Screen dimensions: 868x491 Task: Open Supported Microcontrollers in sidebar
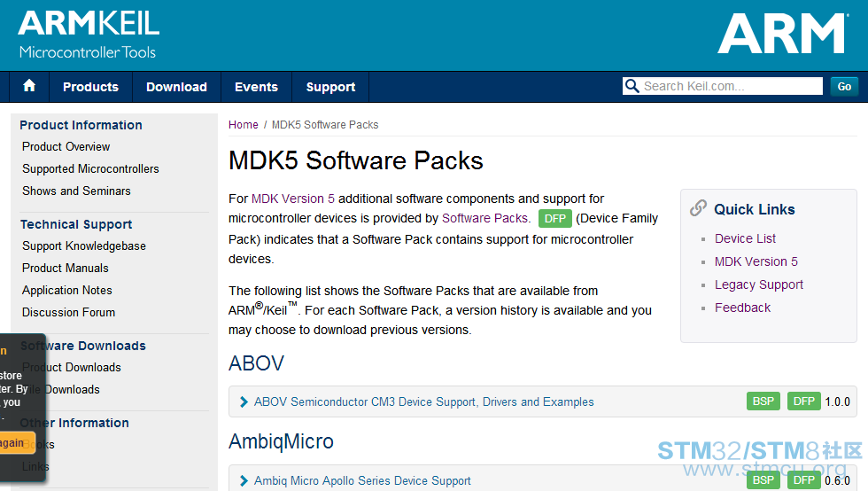[x=90, y=168]
